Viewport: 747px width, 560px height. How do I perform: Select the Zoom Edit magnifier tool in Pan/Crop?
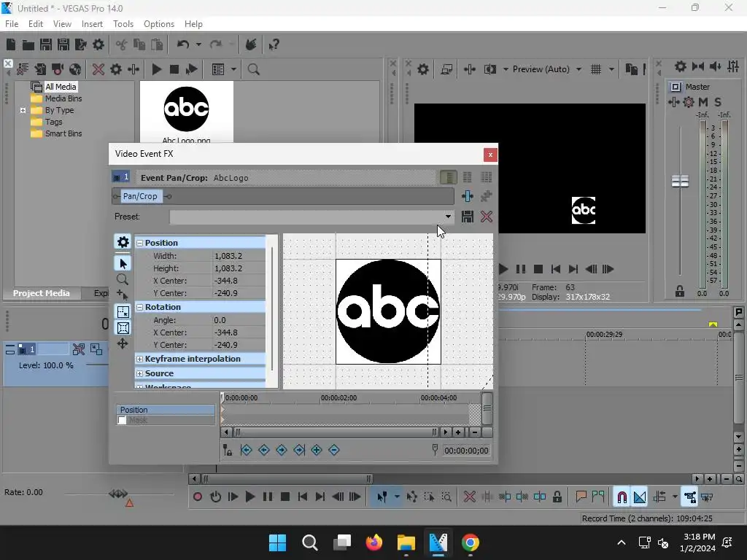point(123,279)
